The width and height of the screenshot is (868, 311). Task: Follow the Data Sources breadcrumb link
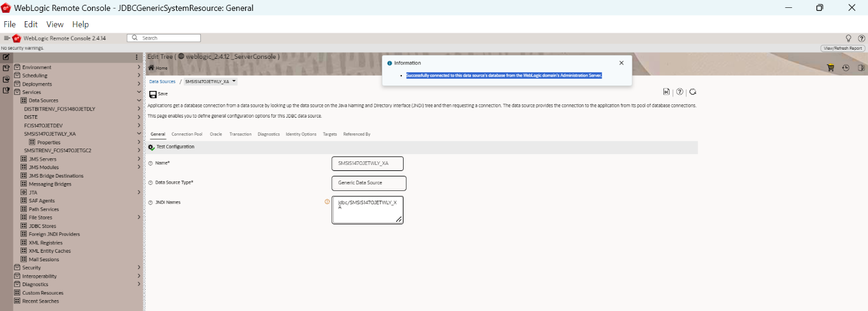162,81
